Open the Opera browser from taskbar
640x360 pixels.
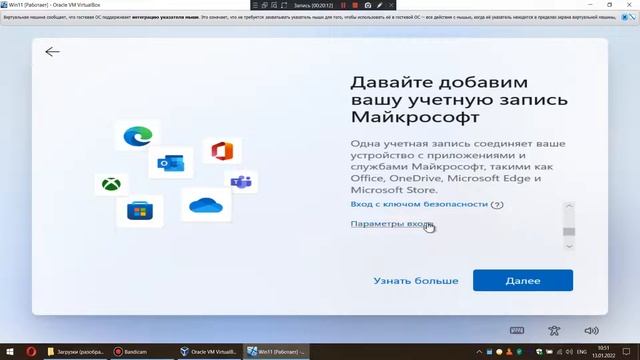(31, 351)
